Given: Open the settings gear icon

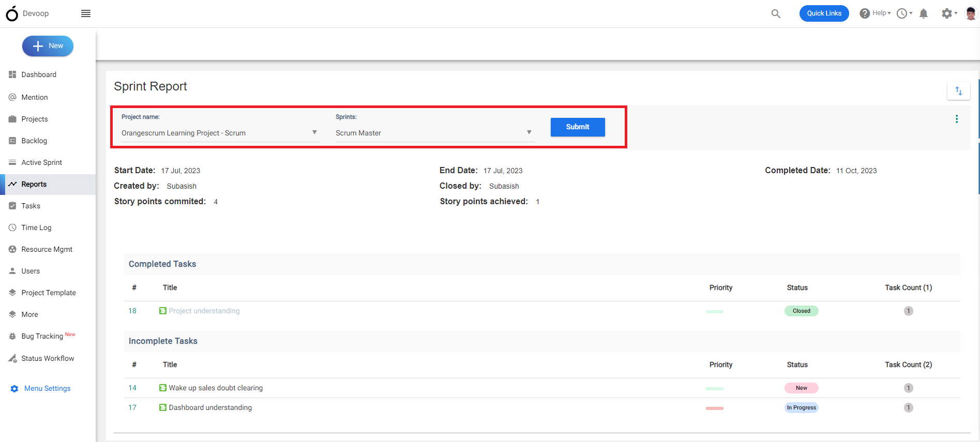Looking at the screenshot, I should pyautogui.click(x=947, y=13).
